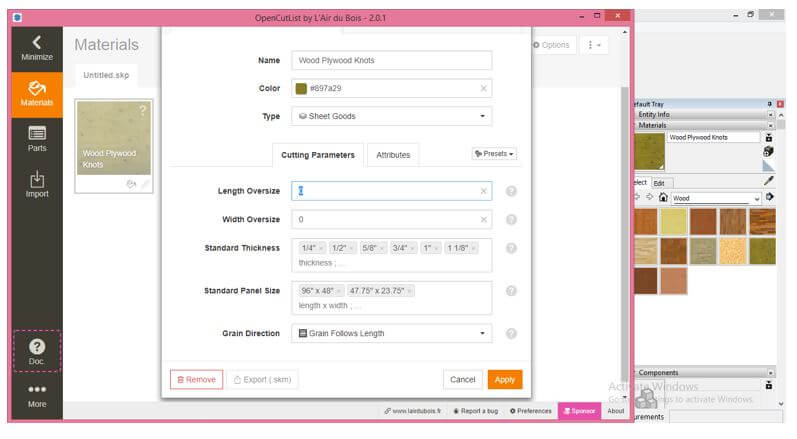Viewport: 797px width, 439px height.
Task: Click the SketchUp materials home icon
Action: pyautogui.click(x=663, y=197)
